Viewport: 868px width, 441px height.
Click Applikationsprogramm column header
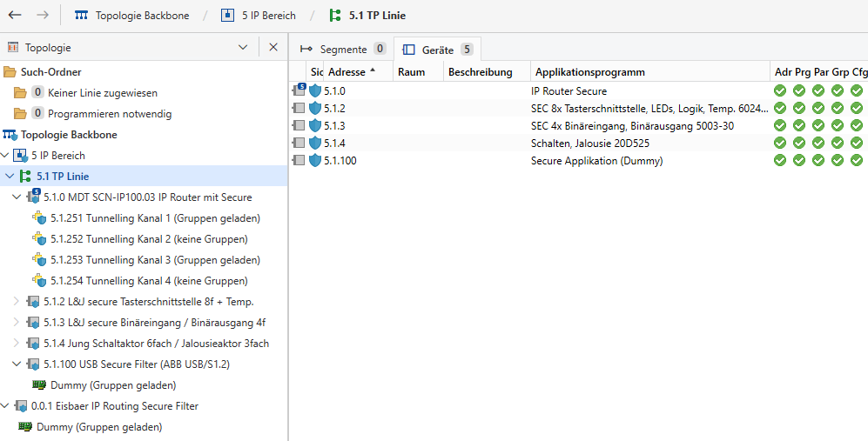(649, 72)
